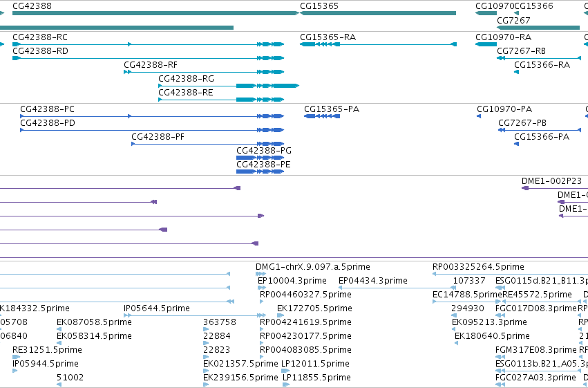Click EST label LP12011.5prime

pyautogui.click(x=316, y=364)
